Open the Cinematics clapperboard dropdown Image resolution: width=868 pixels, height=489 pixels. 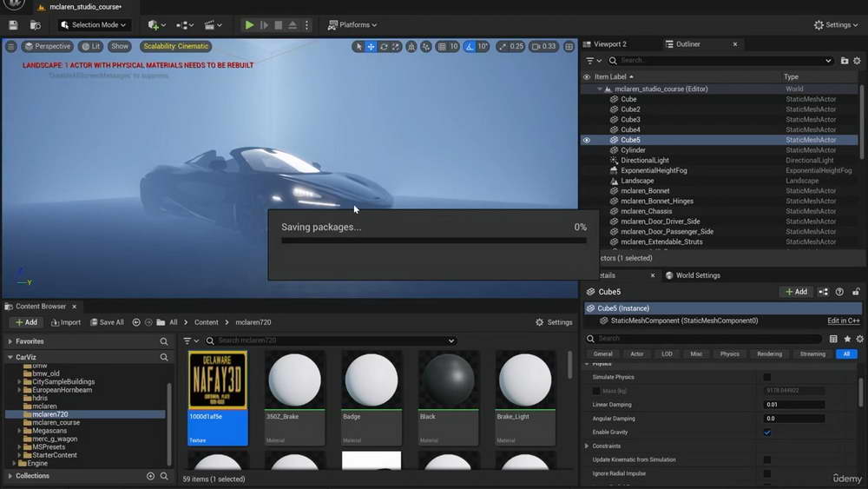tap(214, 25)
